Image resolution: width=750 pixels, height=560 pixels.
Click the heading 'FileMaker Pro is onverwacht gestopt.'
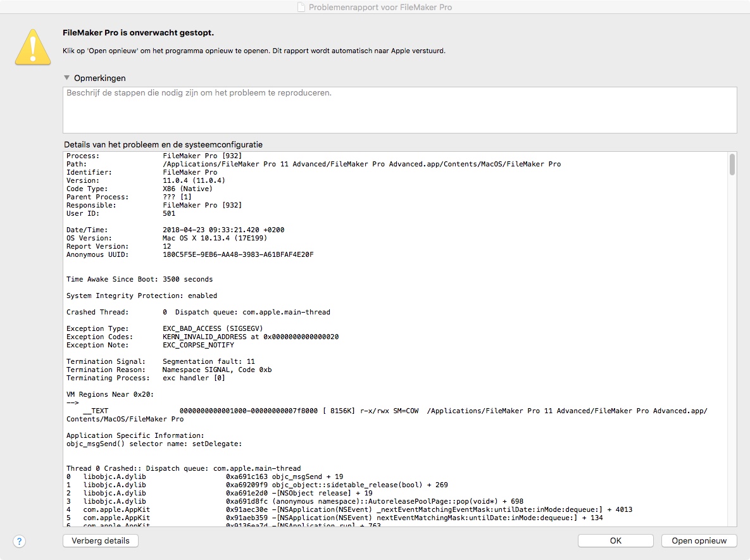coord(138,32)
